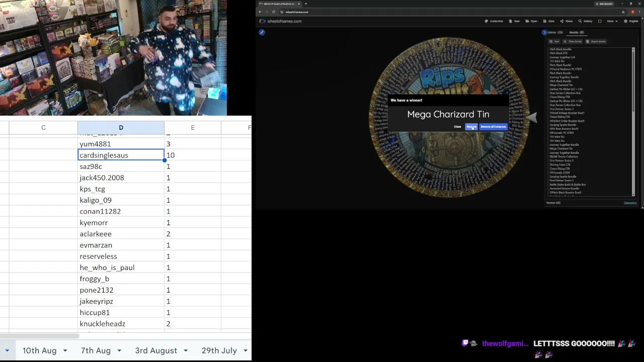
Task: Sort the results list
Action: pyautogui.click(x=554, y=41)
